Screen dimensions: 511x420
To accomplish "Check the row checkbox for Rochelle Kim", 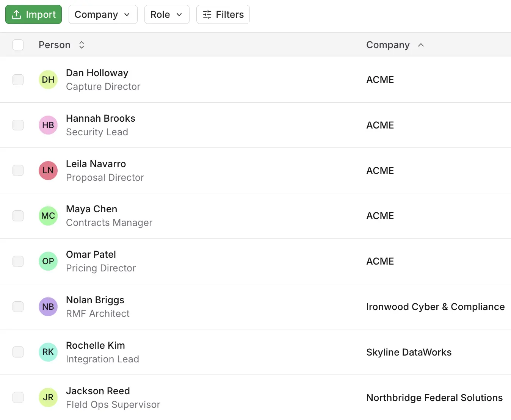I will pyautogui.click(x=18, y=352).
